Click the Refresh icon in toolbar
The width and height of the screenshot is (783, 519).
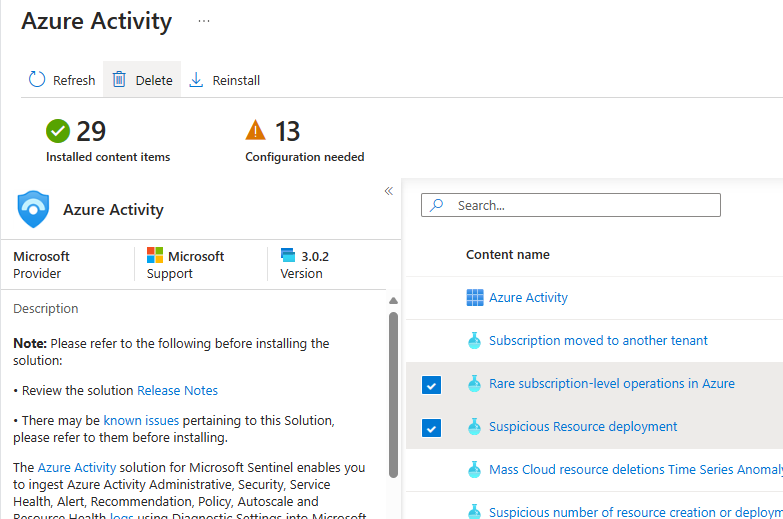[37, 80]
